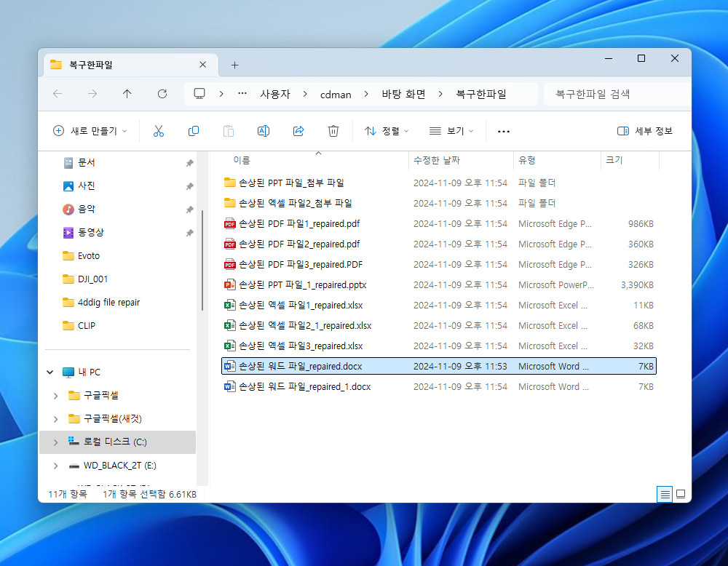Image resolution: width=728 pixels, height=566 pixels.
Task: Unpin 음악 using its pin icon
Action: [x=189, y=210]
